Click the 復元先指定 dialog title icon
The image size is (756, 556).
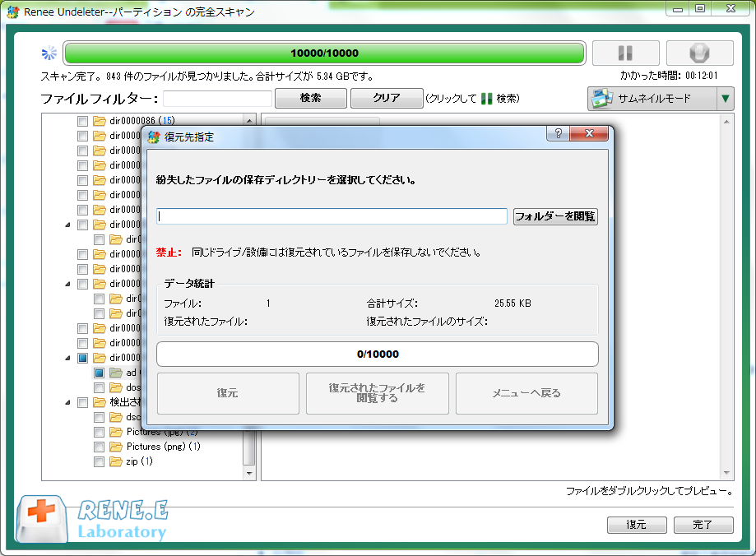click(x=154, y=137)
